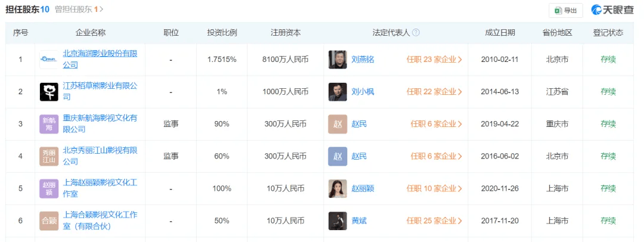Screen dimensions: 644x242
Task: Expand 任职 22 家企业 for 刘小枫
Action: pyautogui.click(x=435, y=92)
